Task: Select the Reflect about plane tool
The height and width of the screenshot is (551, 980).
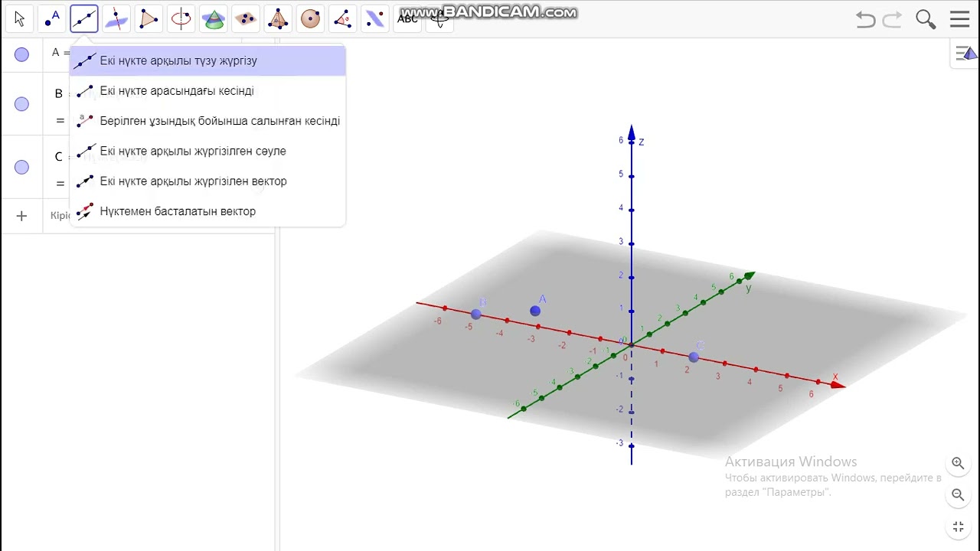Action: 375,19
